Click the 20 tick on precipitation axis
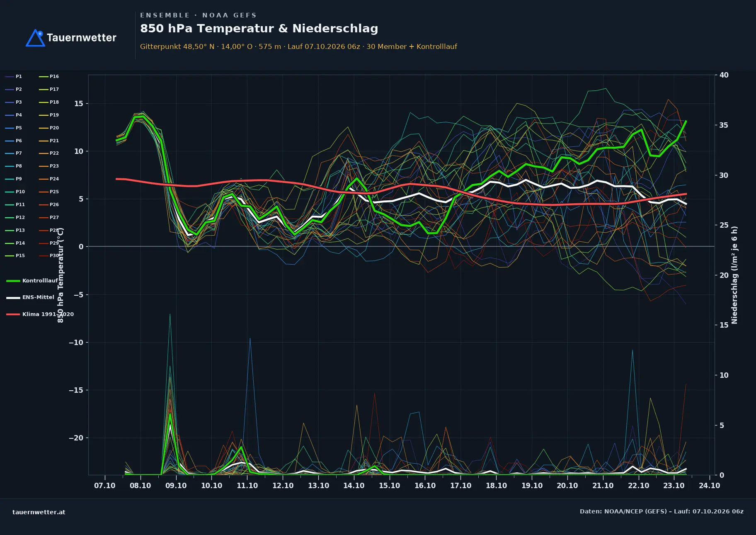The height and width of the screenshot is (535, 756). (x=724, y=275)
